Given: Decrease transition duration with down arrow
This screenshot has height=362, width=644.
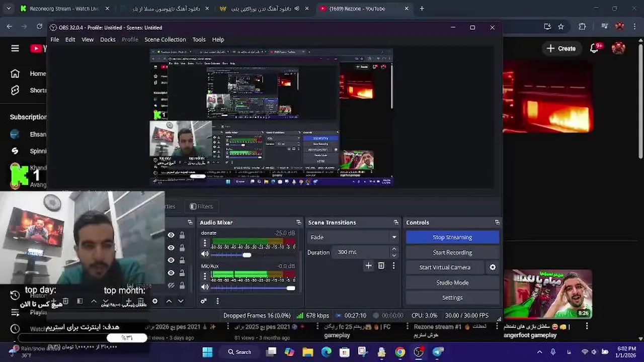Looking at the screenshot, I should 394,255.
